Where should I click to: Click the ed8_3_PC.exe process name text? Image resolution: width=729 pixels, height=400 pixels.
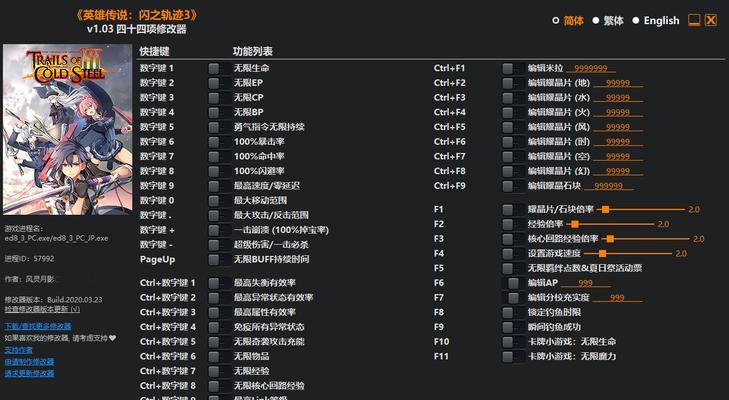[x=56, y=238]
